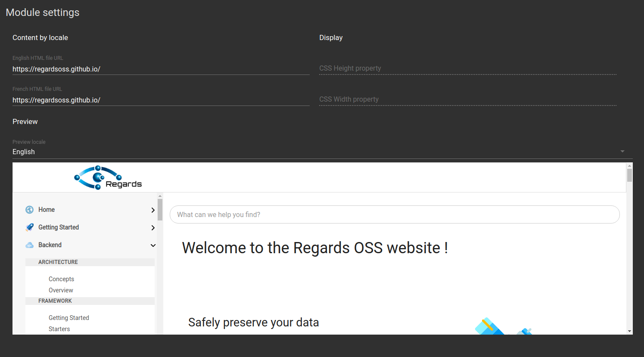Focus the CSS Width property field
This screenshot has width=644, height=357.
[x=468, y=99]
